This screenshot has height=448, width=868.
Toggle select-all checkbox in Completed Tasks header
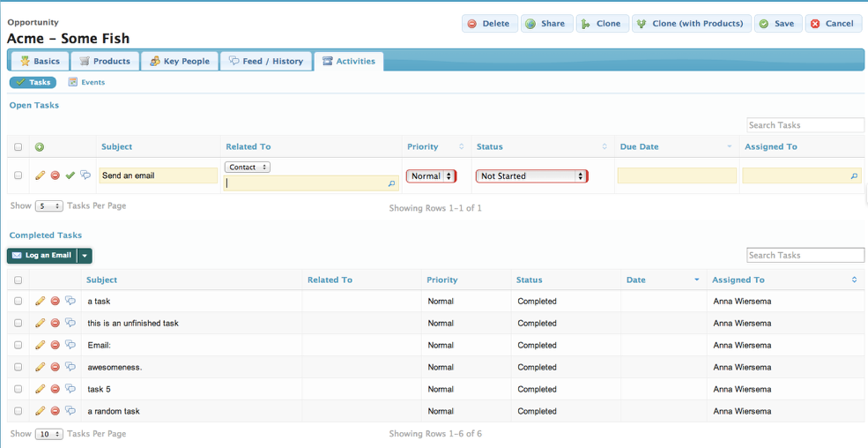19,280
